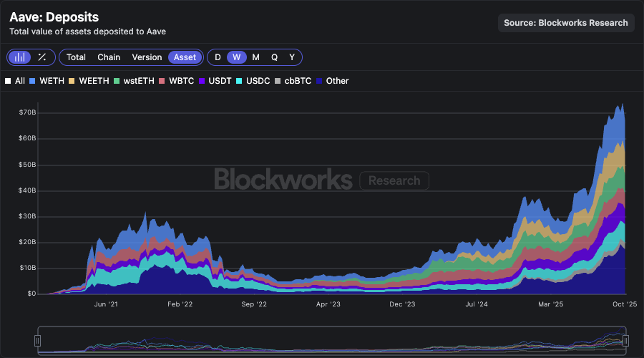Set the interval to daily (D)
The width and height of the screenshot is (644, 358).
click(x=218, y=57)
